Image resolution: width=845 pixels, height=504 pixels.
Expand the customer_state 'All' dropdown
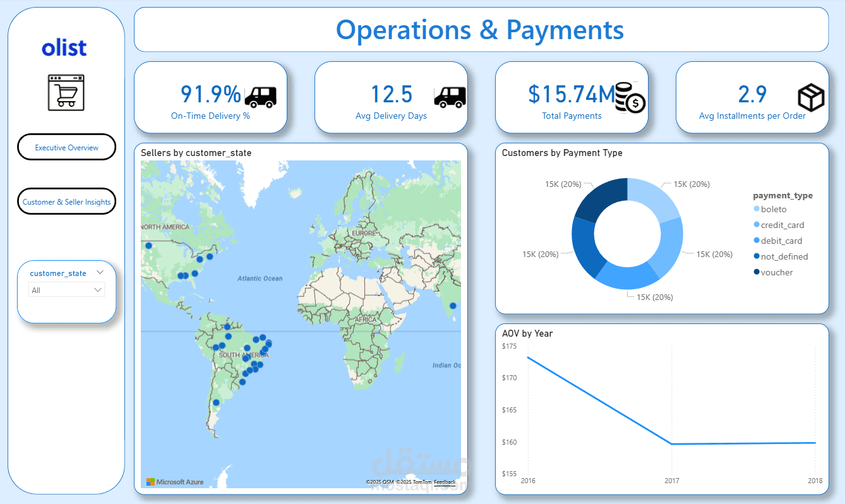click(67, 290)
